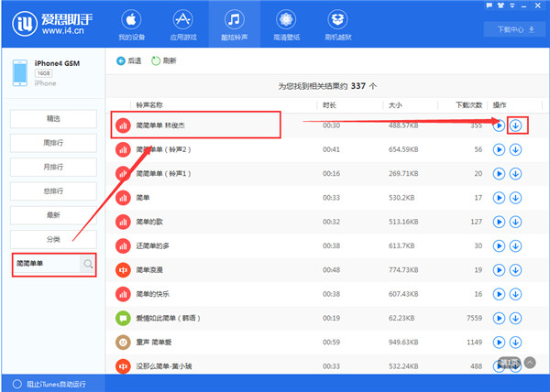Download ringtone 爱情如此简单（韩语）
Image resolution: width=550 pixels, height=392 pixels.
tap(515, 318)
